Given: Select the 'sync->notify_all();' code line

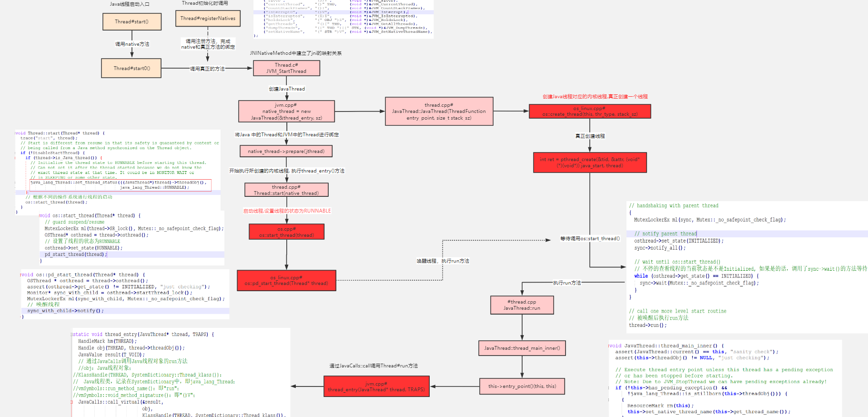Looking at the screenshot, I should [660, 248].
